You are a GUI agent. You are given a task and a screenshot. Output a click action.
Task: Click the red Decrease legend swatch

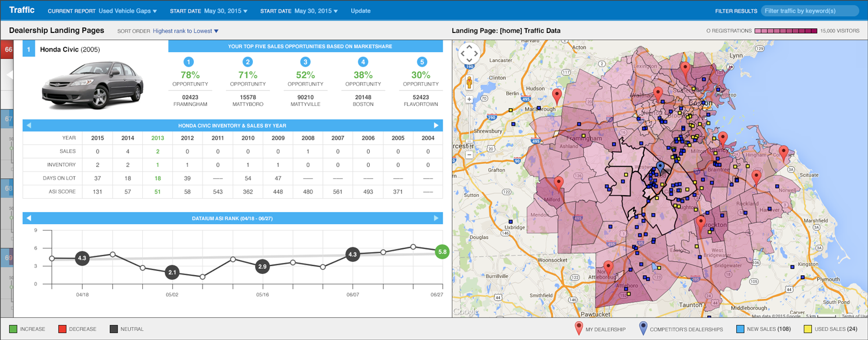(62, 329)
